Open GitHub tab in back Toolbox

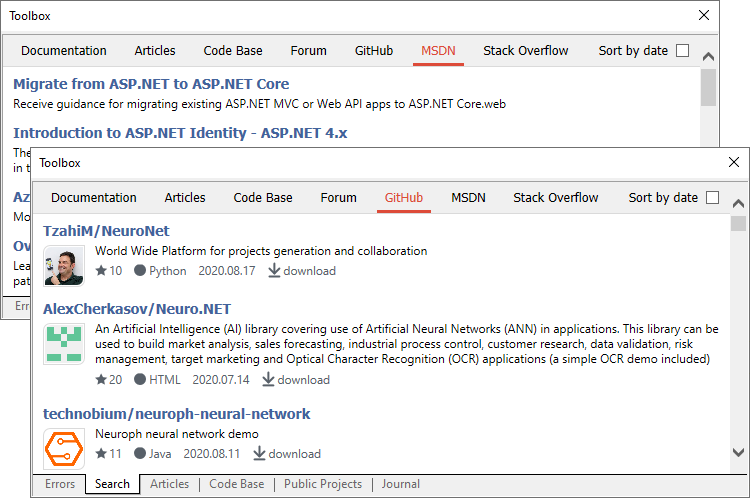[x=374, y=51]
